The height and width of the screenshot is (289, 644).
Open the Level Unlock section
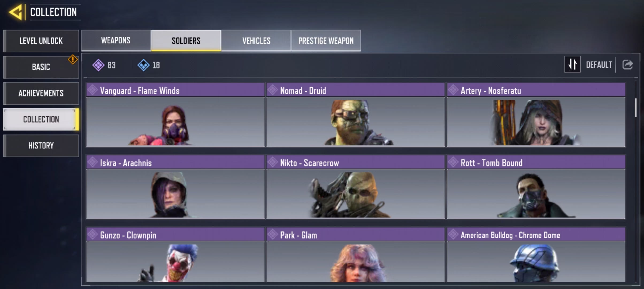41,41
